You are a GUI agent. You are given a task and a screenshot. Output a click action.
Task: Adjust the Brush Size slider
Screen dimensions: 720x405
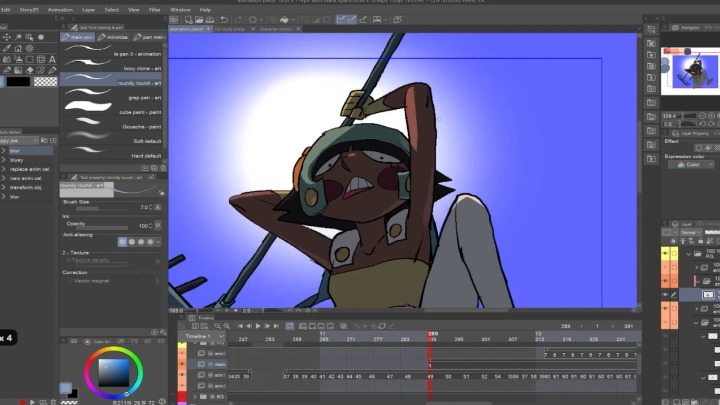click(x=102, y=209)
